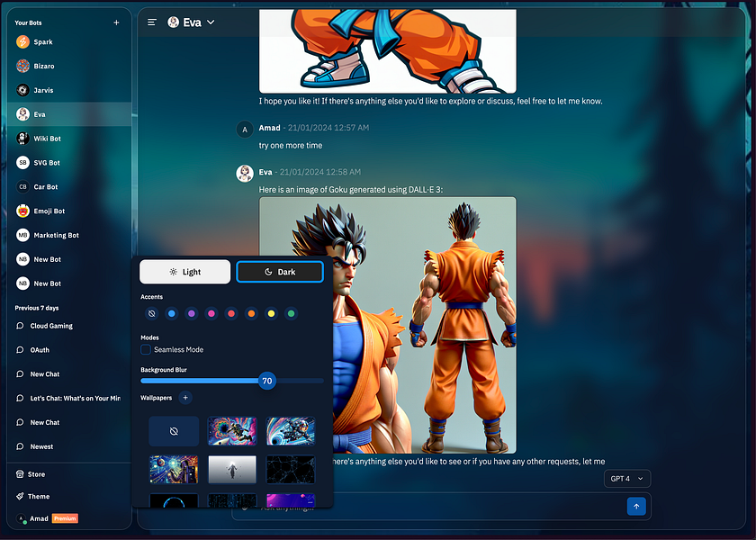Click Eva's avatar beside her reply
This screenshot has width=756, height=540.
tap(245, 173)
